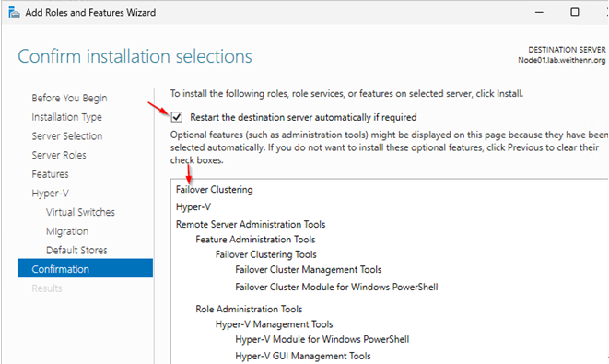Select the Hyper-V wizard step
The height and width of the screenshot is (364, 609).
coord(50,194)
